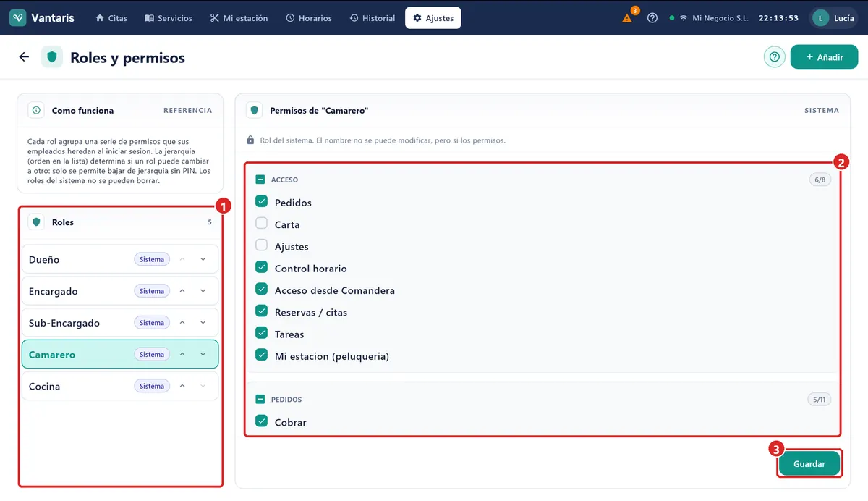Toggle Mi estacion (peluqueria) checkbox

point(262,355)
